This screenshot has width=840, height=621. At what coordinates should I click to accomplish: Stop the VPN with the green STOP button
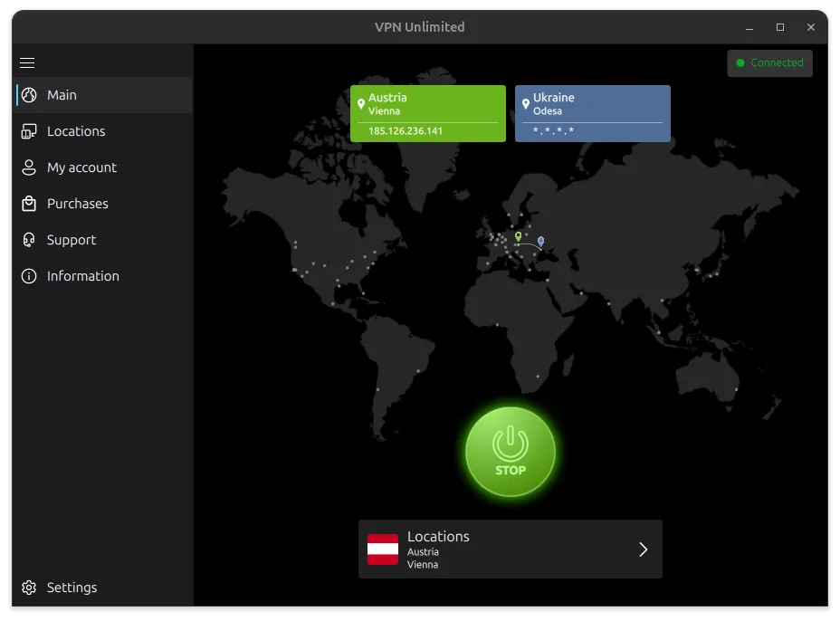[x=510, y=451]
